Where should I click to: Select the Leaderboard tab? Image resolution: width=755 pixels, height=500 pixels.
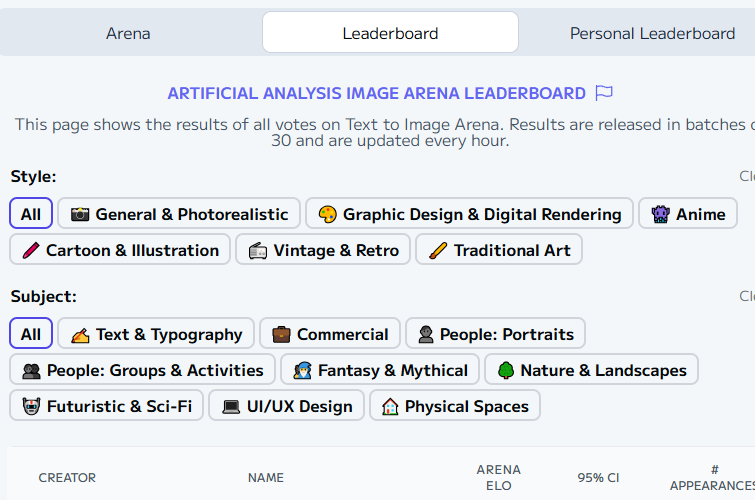click(390, 33)
